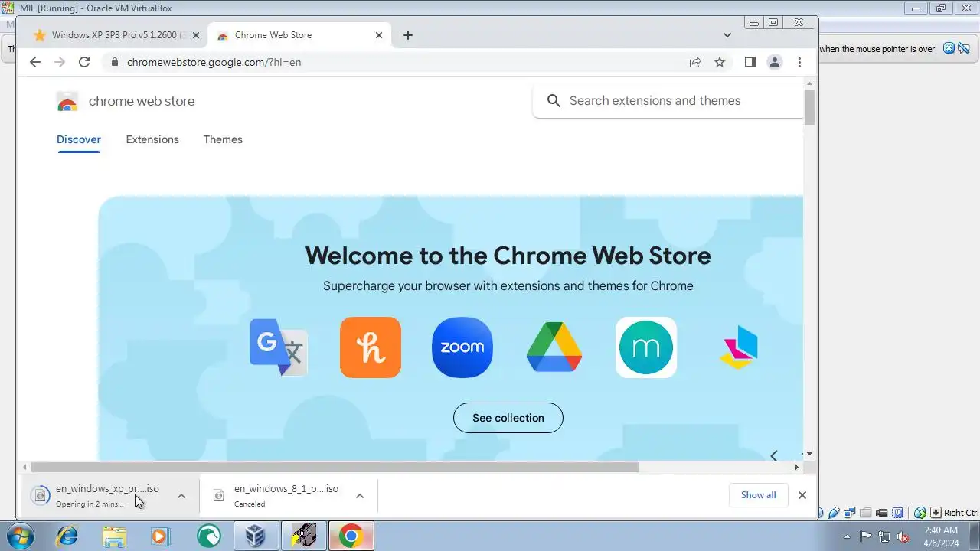This screenshot has width=980, height=551.
Task: Click the browser Back arrow
Action: [35, 62]
